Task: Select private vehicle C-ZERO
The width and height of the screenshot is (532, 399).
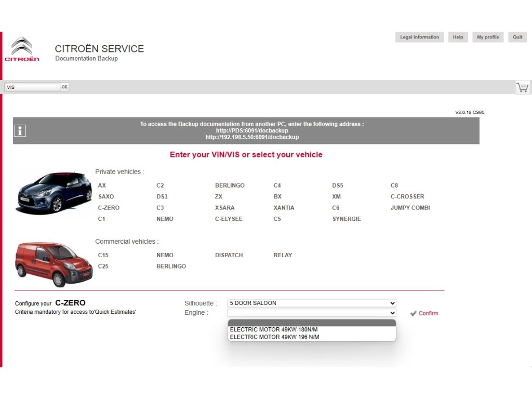Action: point(109,208)
